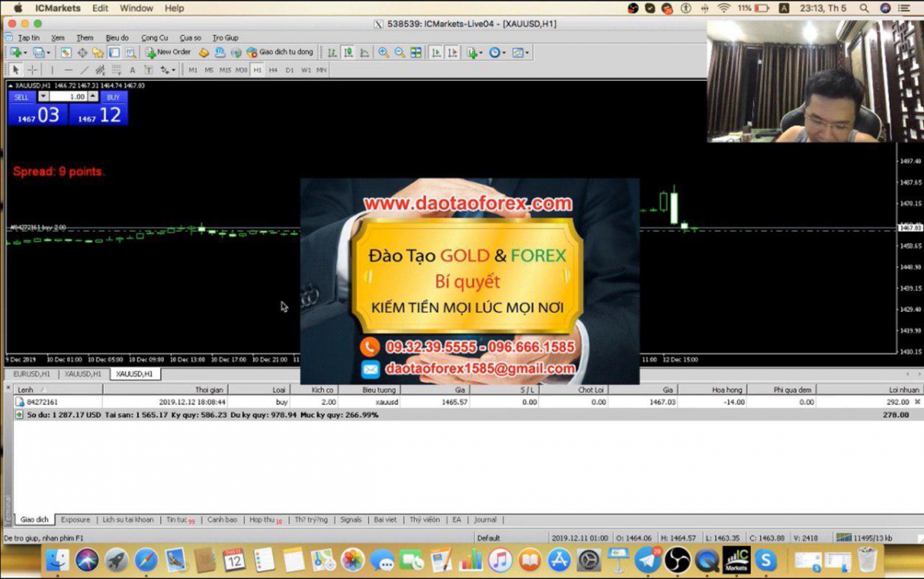924x579 pixels.
Task: Toggle Giao dich tu dong auto trading
Action: pos(280,52)
